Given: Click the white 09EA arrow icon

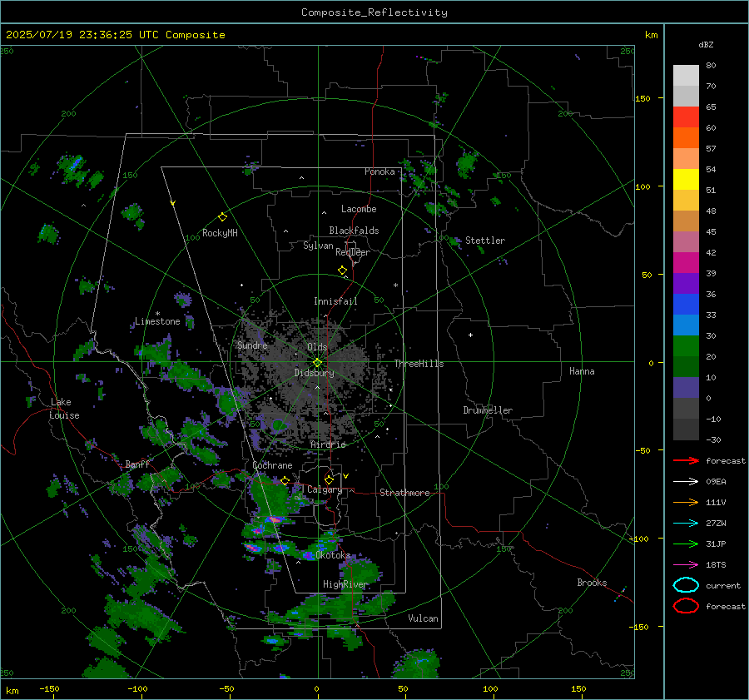Looking at the screenshot, I should (686, 482).
